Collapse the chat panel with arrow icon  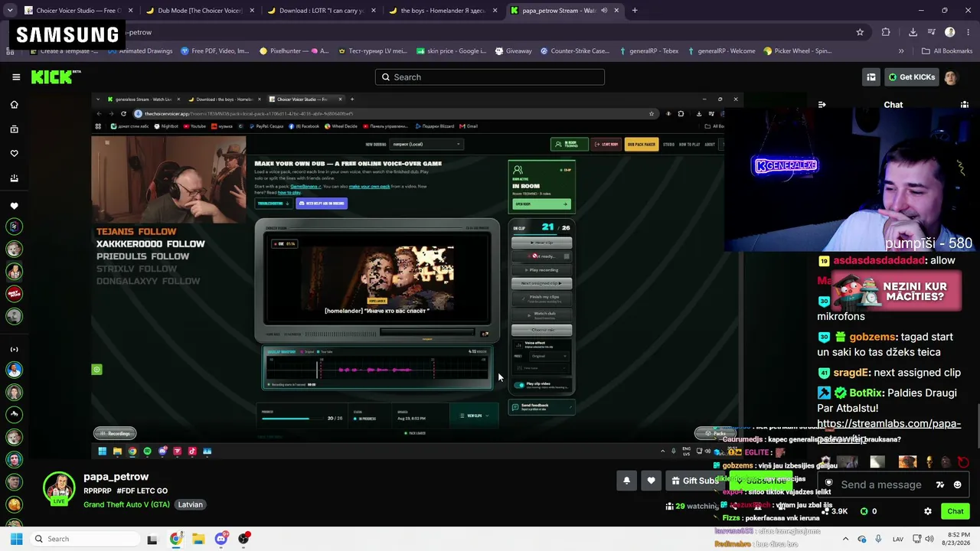822,105
